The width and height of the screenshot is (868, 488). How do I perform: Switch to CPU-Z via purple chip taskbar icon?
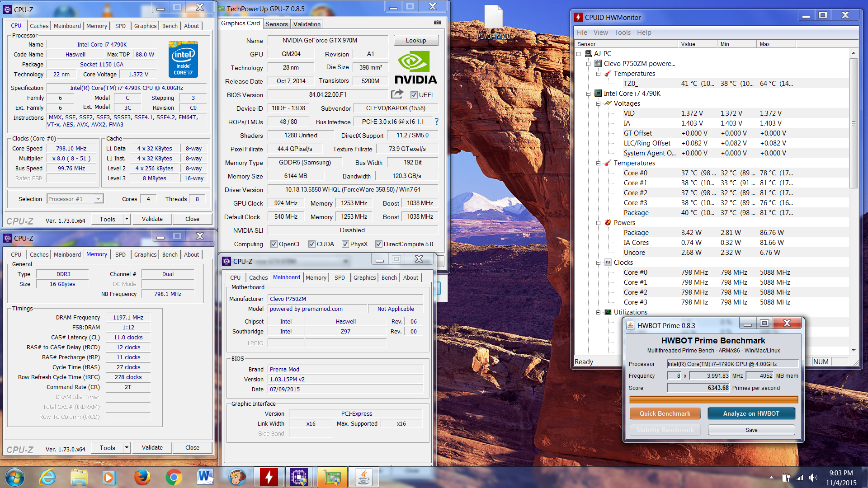[299, 477]
